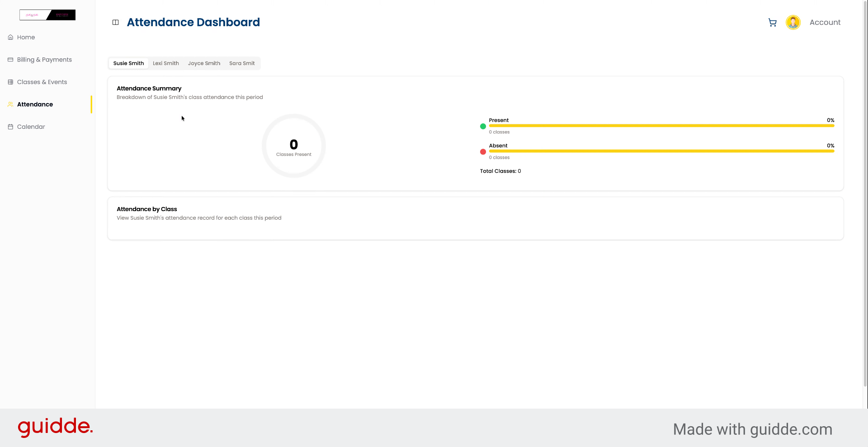Open Billing & Payments section
Image resolution: width=868 pixels, height=447 pixels.
click(44, 60)
